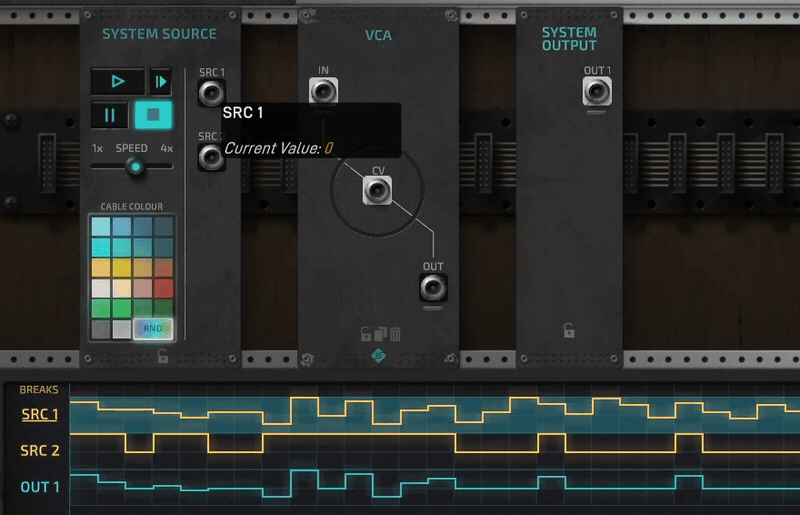Click the Step forward playback button
Image resolution: width=800 pixels, height=515 pixels.
(161, 82)
